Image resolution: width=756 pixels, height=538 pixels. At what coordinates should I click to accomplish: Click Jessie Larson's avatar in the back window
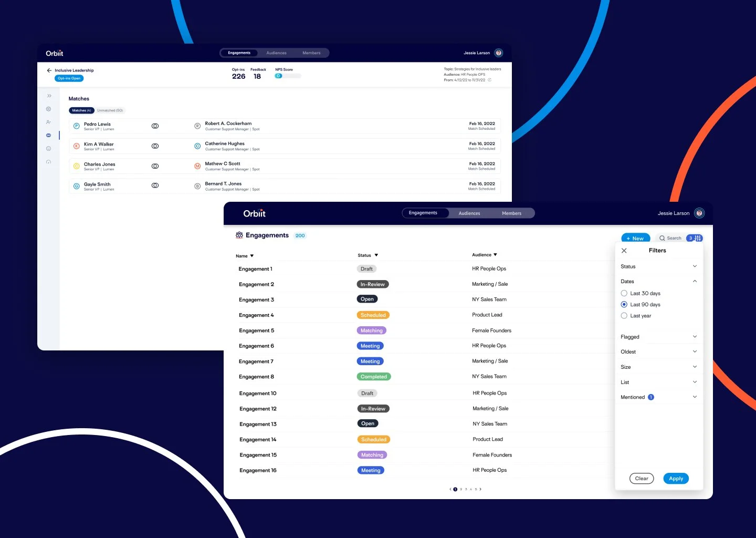(499, 53)
